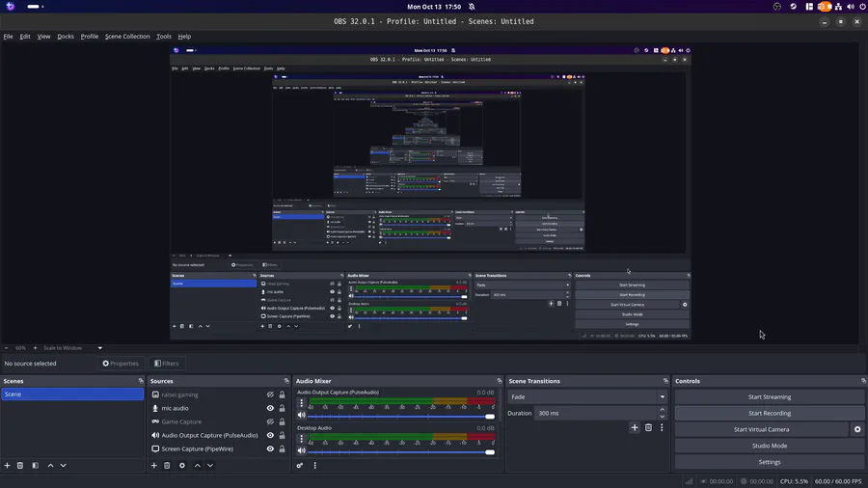Image resolution: width=868 pixels, height=488 pixels.
Task: Open the Edit menu
Action: pos(25,37)
